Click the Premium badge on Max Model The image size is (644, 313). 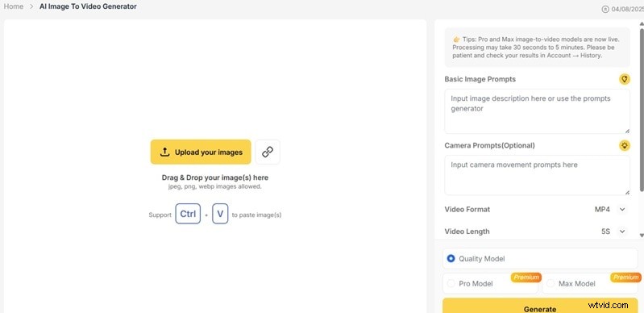[x=625, y=278]
